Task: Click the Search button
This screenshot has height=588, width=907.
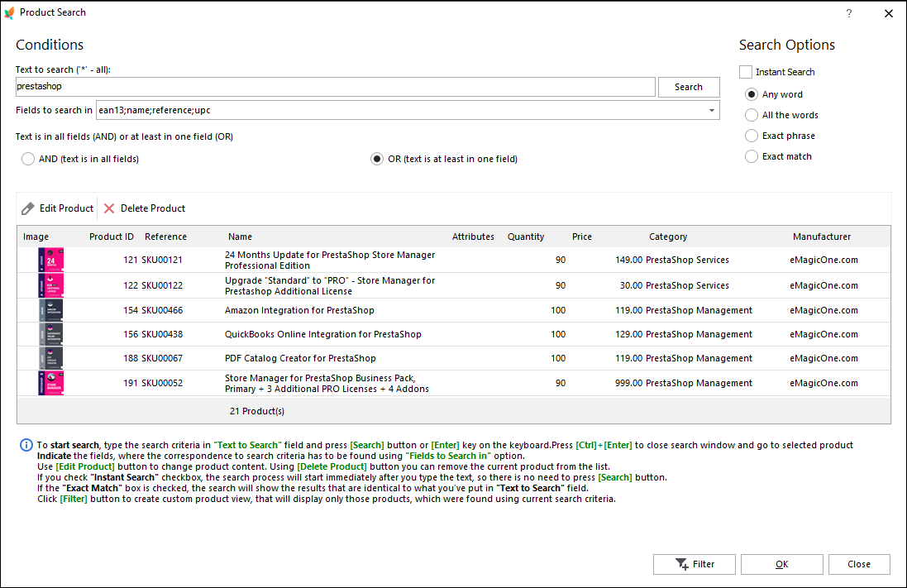Action: [689, 87]
